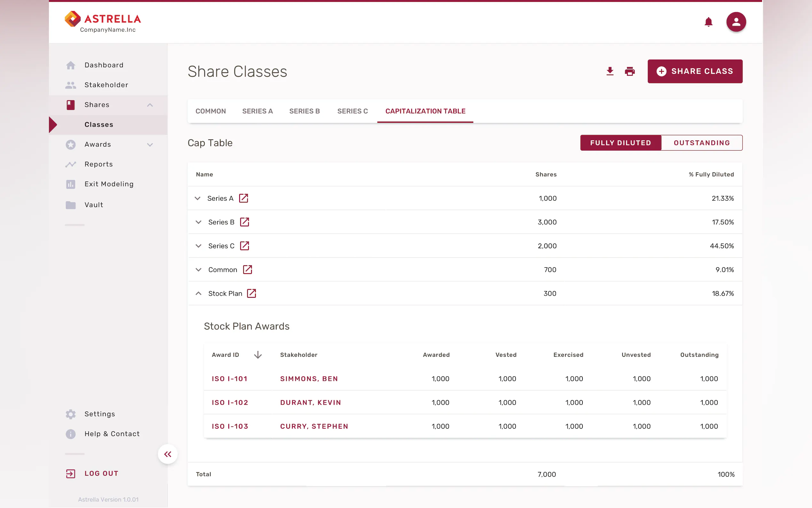The width and height of the screenshot is (812, 508).
Task: Select the Capitalization Table tab
Action: [425, 111]
